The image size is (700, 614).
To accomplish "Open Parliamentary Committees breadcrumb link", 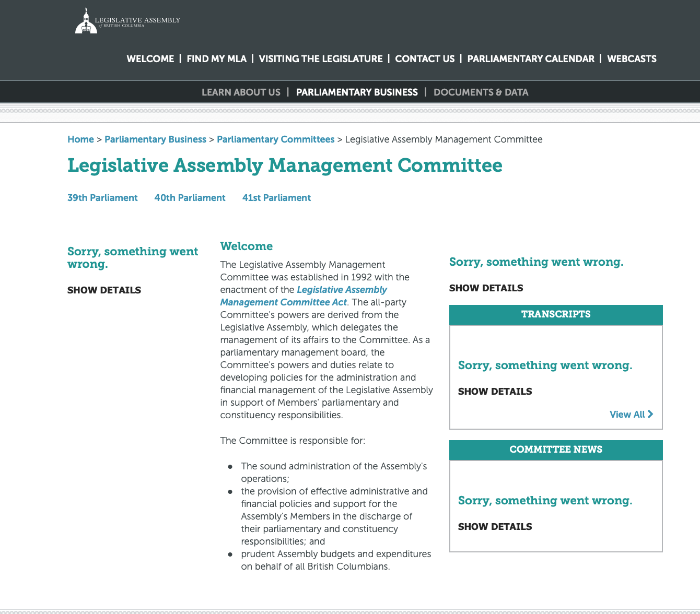I will (275, 139).
